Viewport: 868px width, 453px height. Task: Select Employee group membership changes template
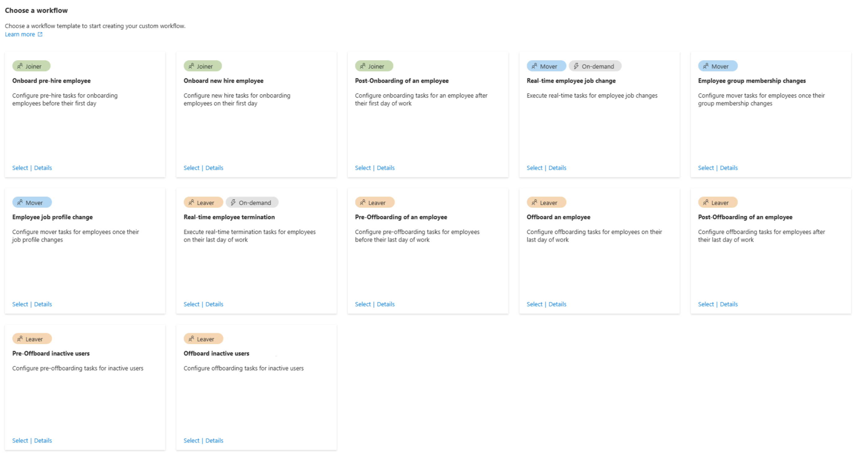click(x=706, y=168)
